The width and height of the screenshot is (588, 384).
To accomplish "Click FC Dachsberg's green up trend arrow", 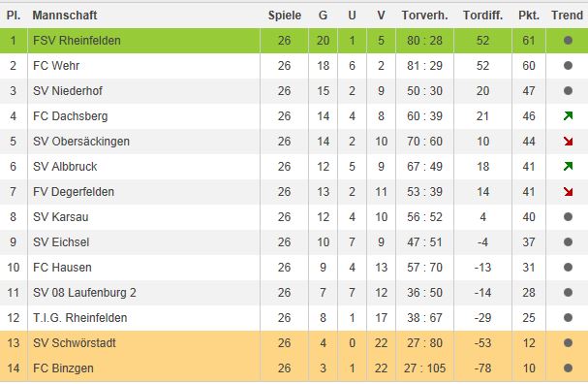I will (568, 116).
